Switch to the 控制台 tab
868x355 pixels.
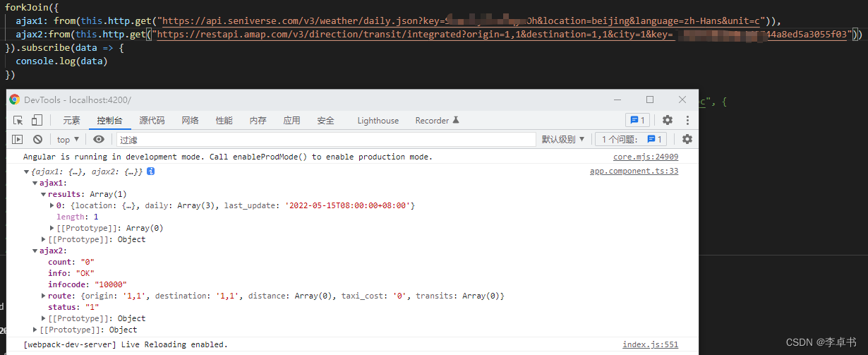(x=109, y=121)
